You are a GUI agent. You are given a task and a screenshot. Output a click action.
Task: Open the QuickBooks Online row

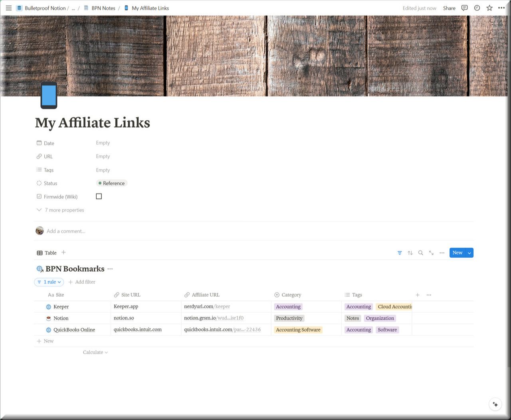tap(74, 330)
